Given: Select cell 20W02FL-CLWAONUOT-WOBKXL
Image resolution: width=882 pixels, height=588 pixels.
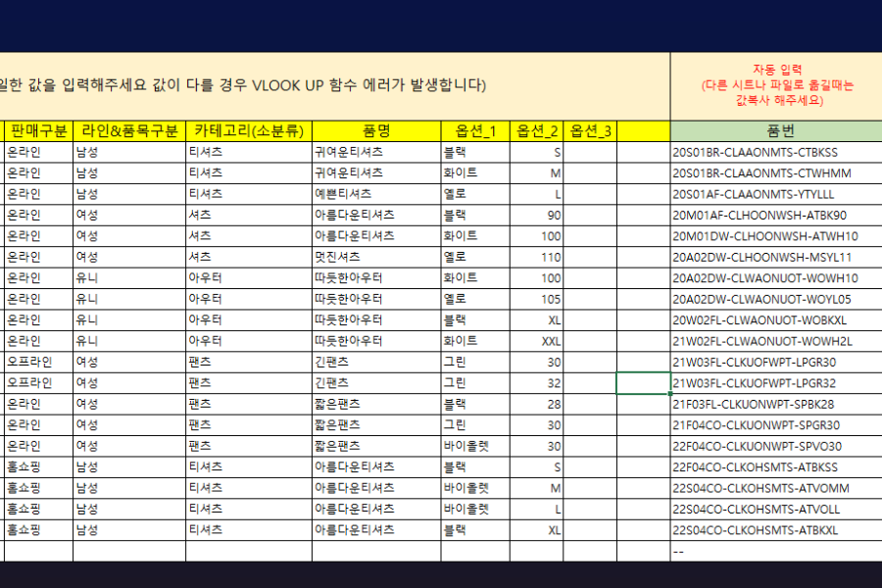Looking at the screenshot, I should [777, 320].
